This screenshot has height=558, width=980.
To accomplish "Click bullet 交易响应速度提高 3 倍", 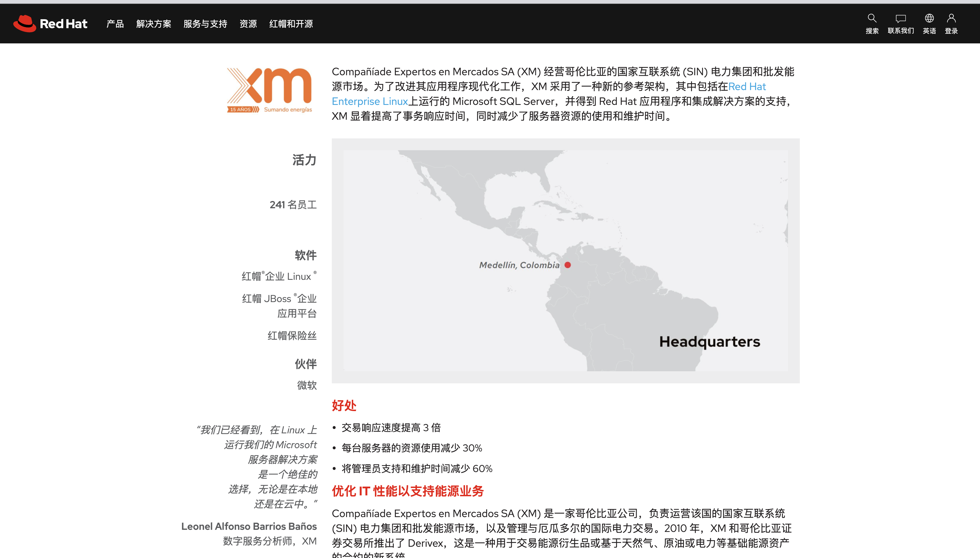I will 391,428.
